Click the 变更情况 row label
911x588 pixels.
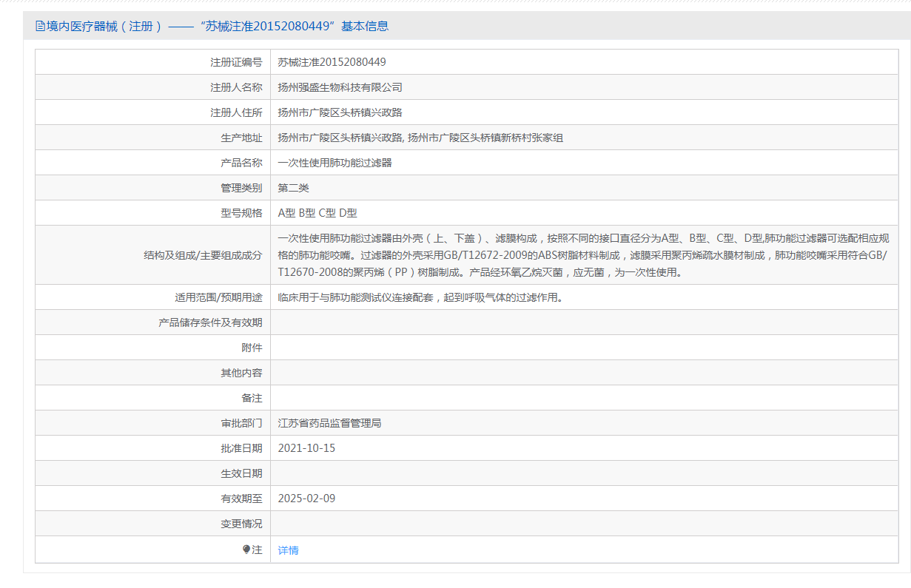pyautogui.click(x=241, y=524)
